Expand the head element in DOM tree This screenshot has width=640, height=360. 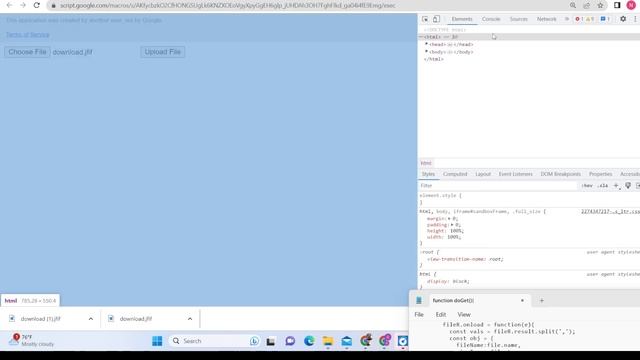427,44
